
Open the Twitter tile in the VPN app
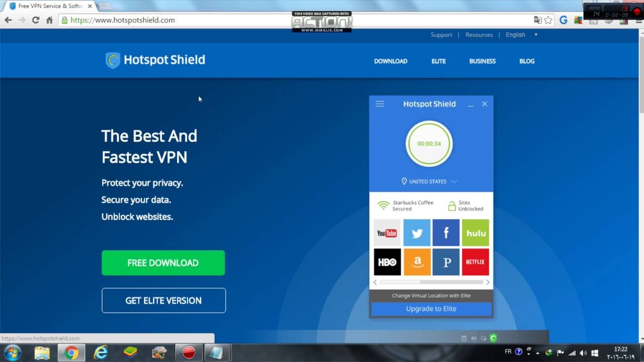(x=417, y=233)
